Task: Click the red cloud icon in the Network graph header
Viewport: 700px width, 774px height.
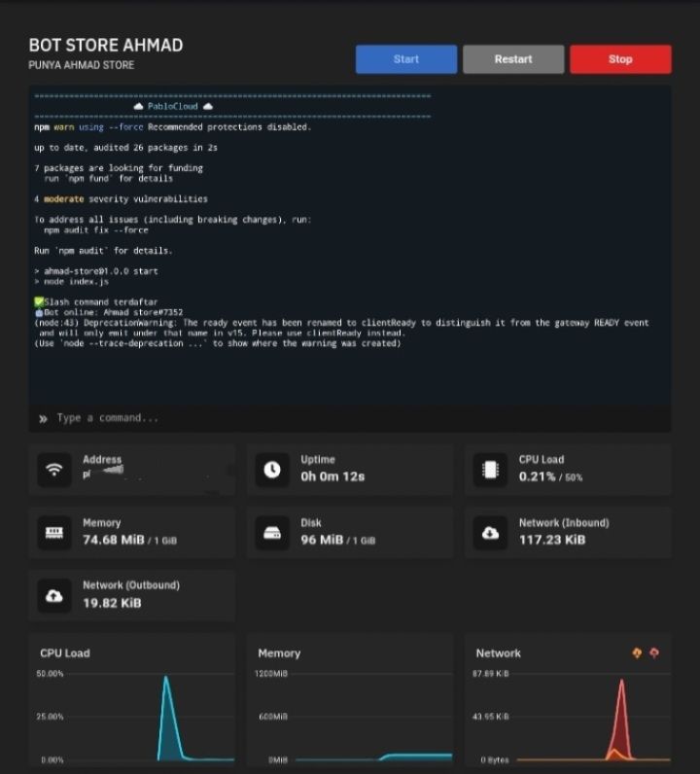Action: (654, 653)
